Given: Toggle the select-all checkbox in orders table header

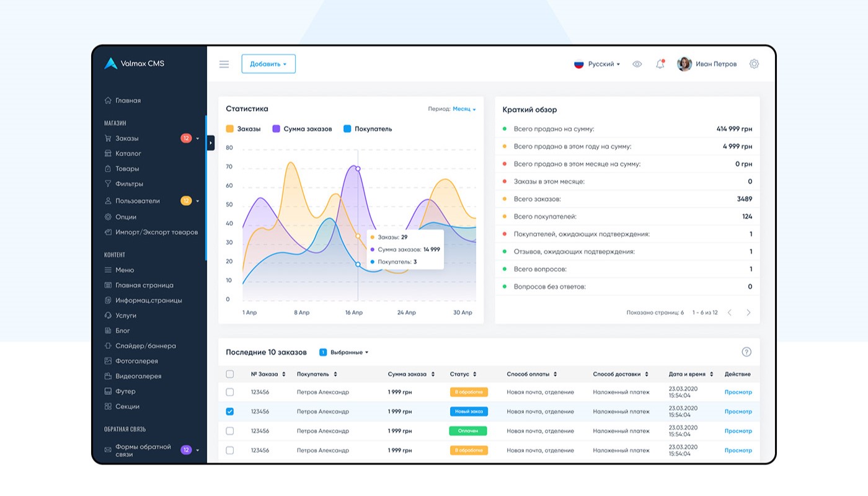Looking at the screenshot, I should tap(230, 374).
